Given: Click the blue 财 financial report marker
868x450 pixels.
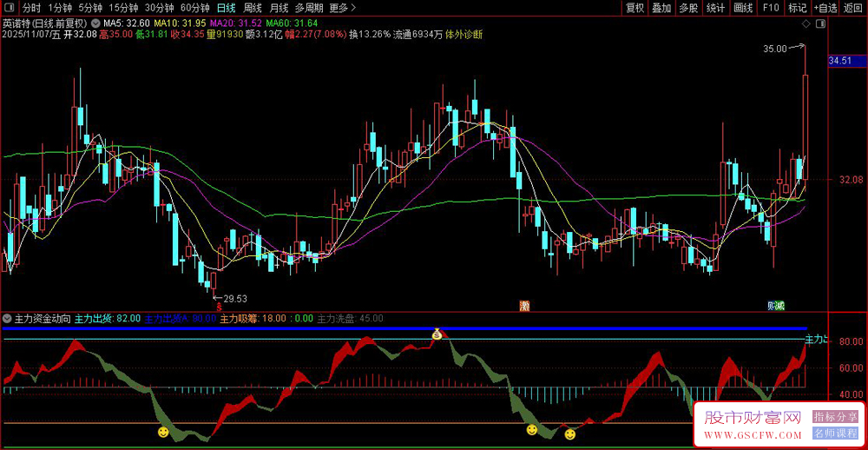Looking at the screenshot, I should [x=772, y=306].
